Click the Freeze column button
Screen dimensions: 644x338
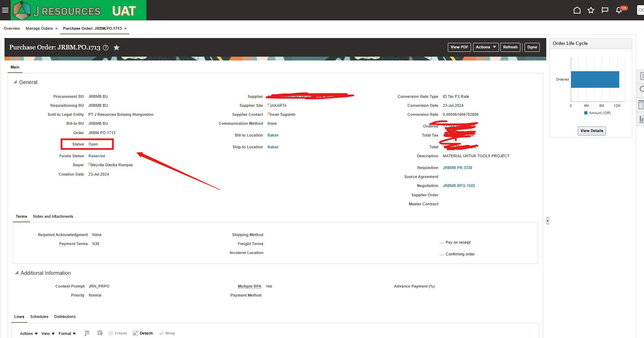[118, 333]
